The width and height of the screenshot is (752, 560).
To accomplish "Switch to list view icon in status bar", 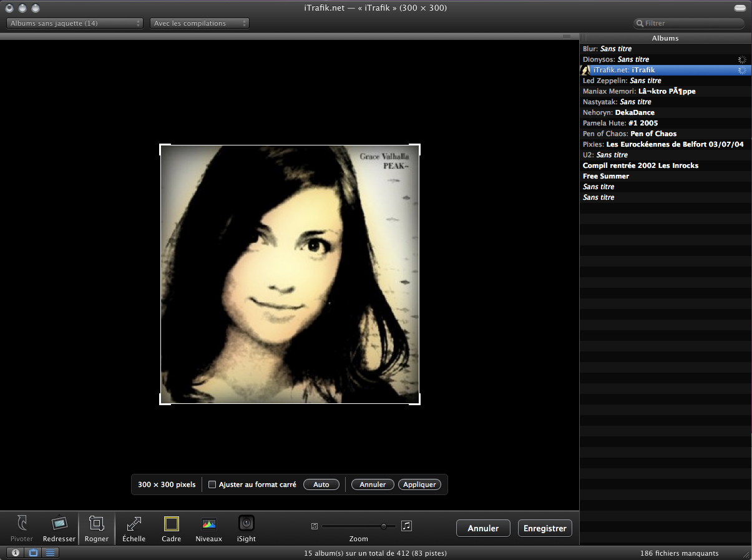I will [50, 553].
